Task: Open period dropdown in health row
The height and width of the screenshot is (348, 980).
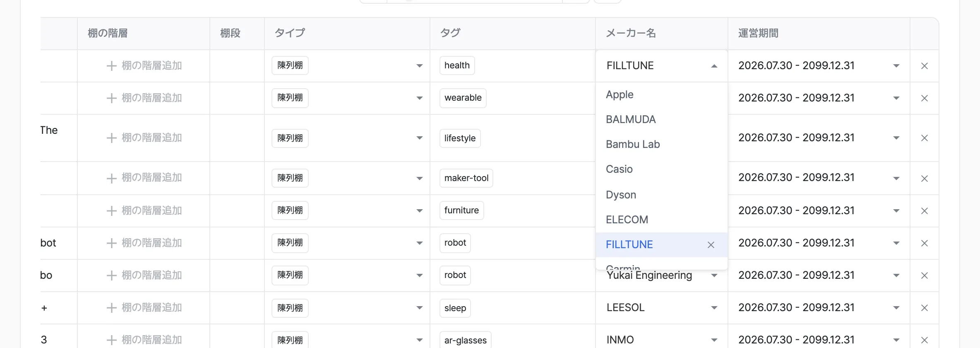Action: click(896, 66)
